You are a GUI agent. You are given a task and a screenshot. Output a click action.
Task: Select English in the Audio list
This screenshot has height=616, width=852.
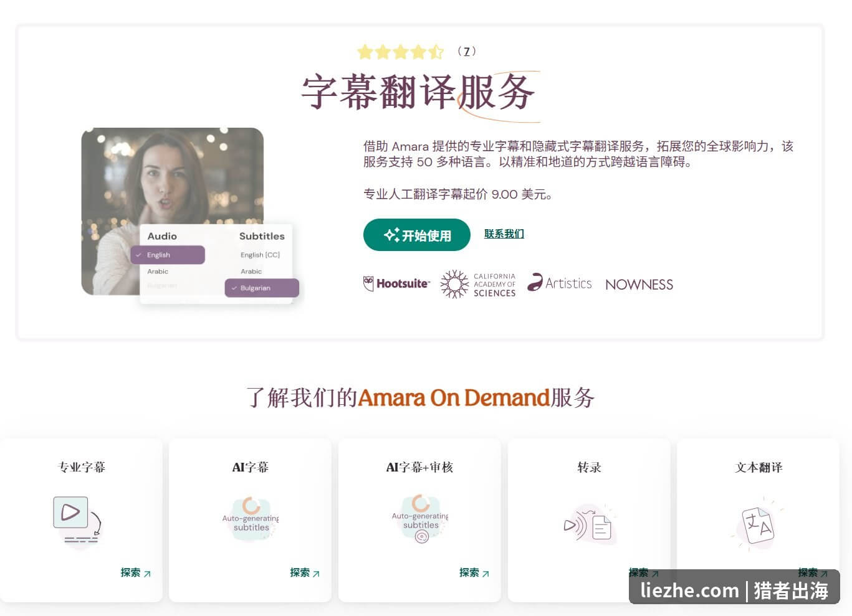[x=168, y=255]
